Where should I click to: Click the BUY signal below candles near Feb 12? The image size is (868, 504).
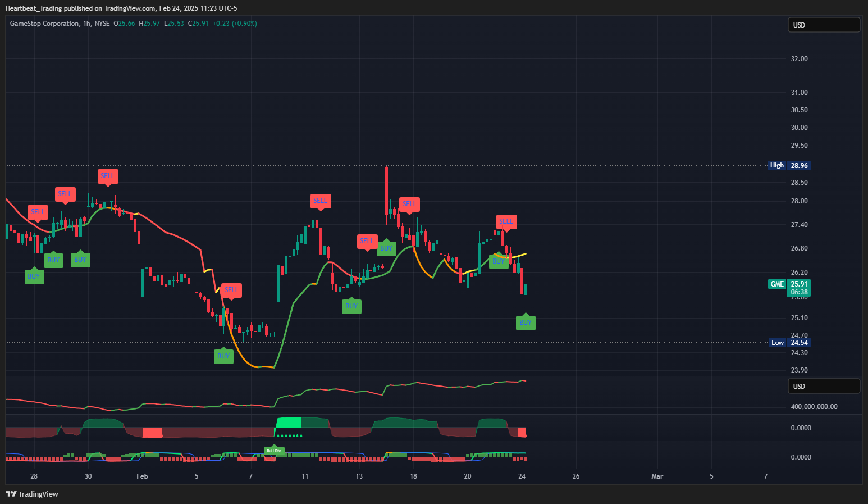coord(351,306)
